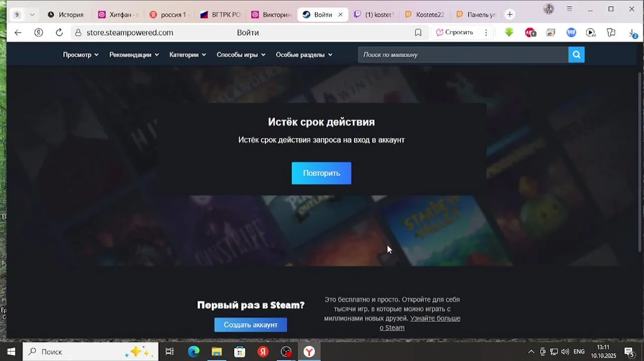Viewport: 644px width, 361px height.
Task: Click the blue round extension icon in toolbar
Action: click(x=571, y=33)
